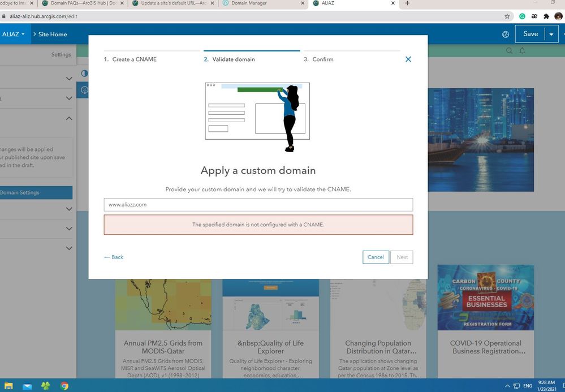Open the ALIAZ site dropdown
This screenshot has width=565, height=392.
(x=14, y=35)
